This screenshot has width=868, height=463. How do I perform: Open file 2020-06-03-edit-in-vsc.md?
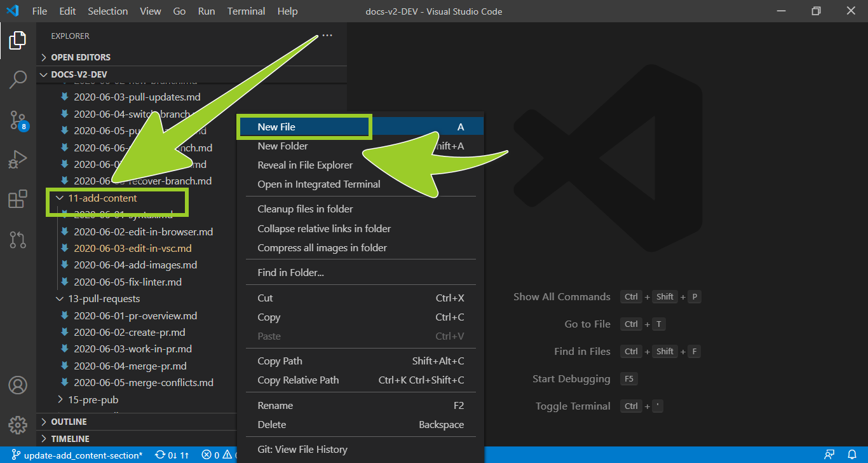click(133, 249)
